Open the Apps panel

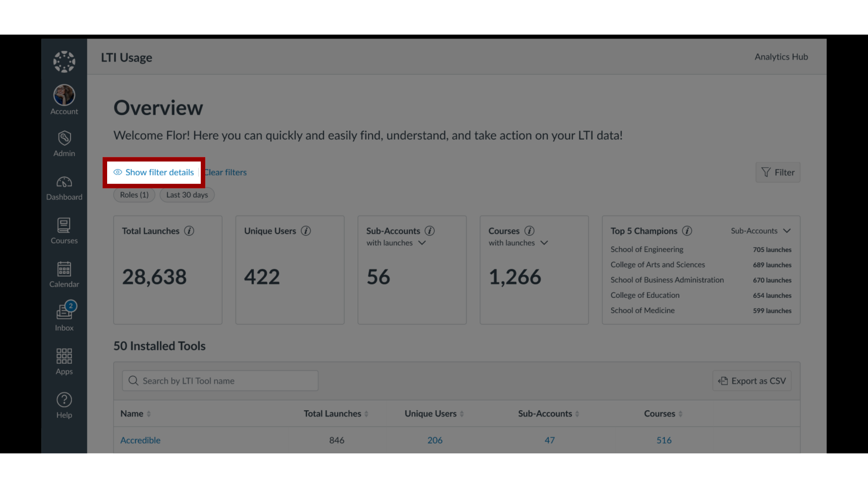pyautogui.click(x=64, y=361)
